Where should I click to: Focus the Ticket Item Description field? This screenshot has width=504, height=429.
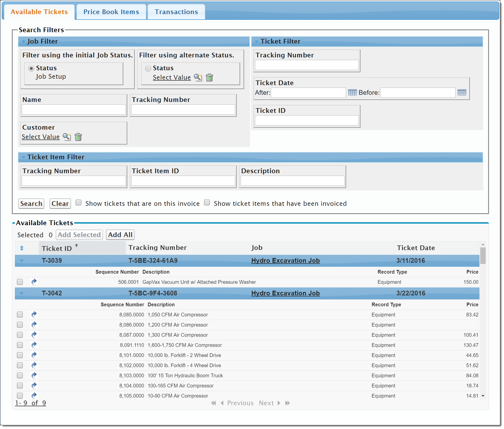click(293, 181)
